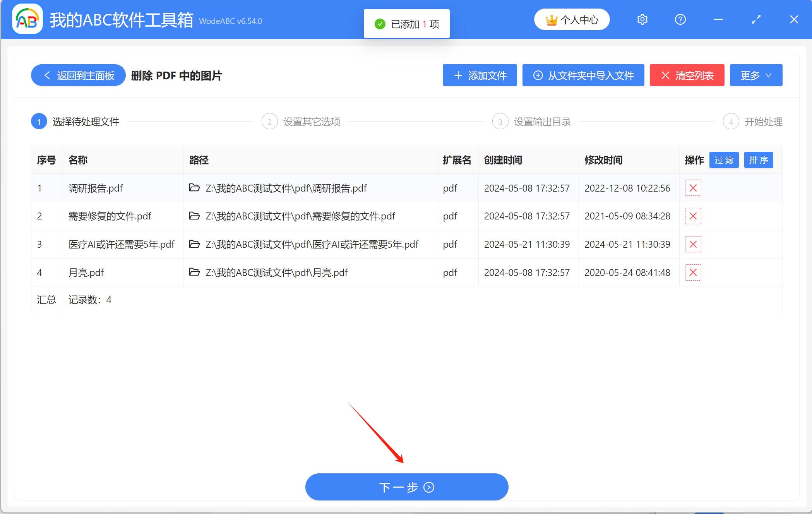This screenshot has width=812, height=514.
Task: Open folder icon beside 调研报告.pdf path
Action: click(x=194, y=188)
